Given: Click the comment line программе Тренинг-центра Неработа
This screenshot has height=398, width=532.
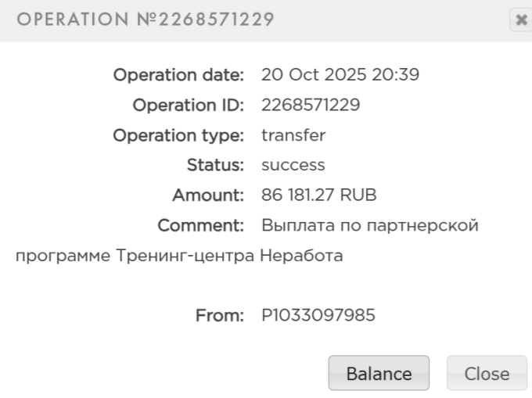Looking at the screenshot, I should coord(179,256).
